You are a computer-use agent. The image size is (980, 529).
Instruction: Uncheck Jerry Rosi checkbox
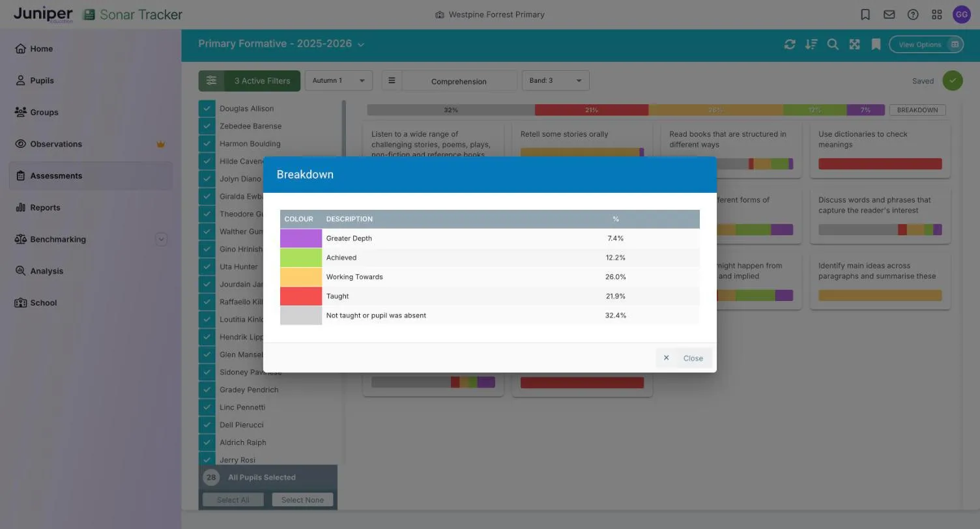coord(207,459)
